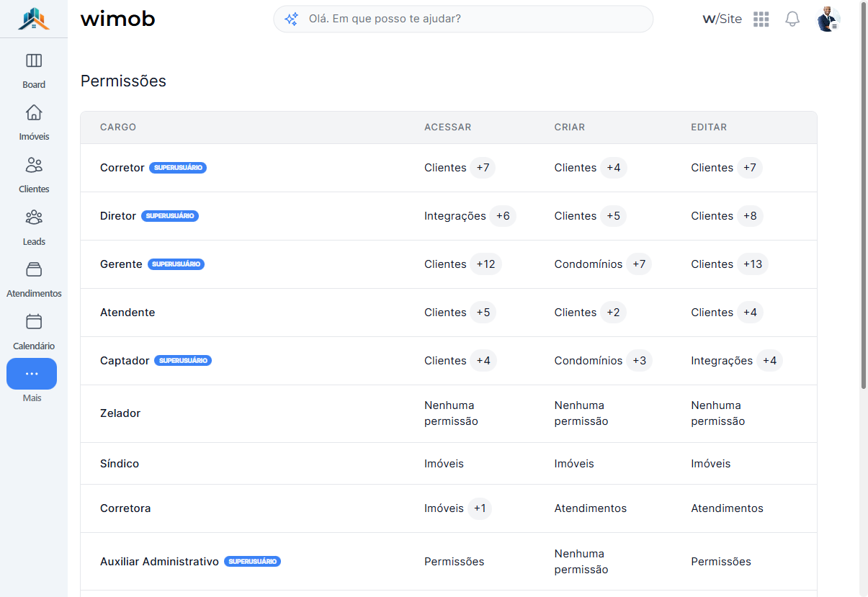Open the Corretora role row
Image resolution: width=868 pixels, height=597 pixels.
449,508
